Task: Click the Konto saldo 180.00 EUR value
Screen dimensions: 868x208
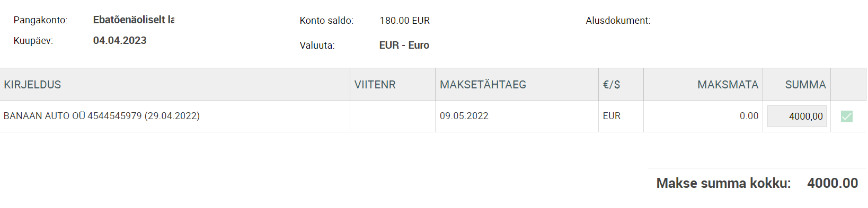Action: click(x=405, y=21)
